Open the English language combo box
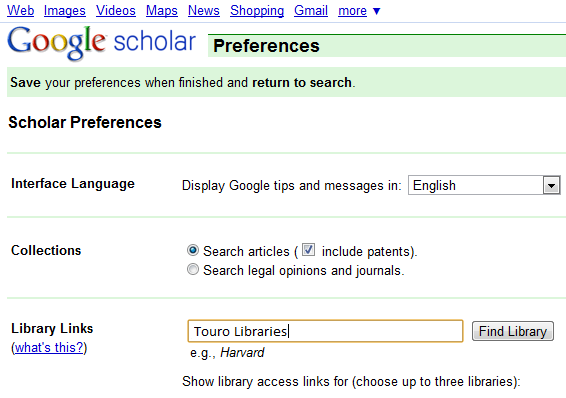 click(x=484, y=185)
